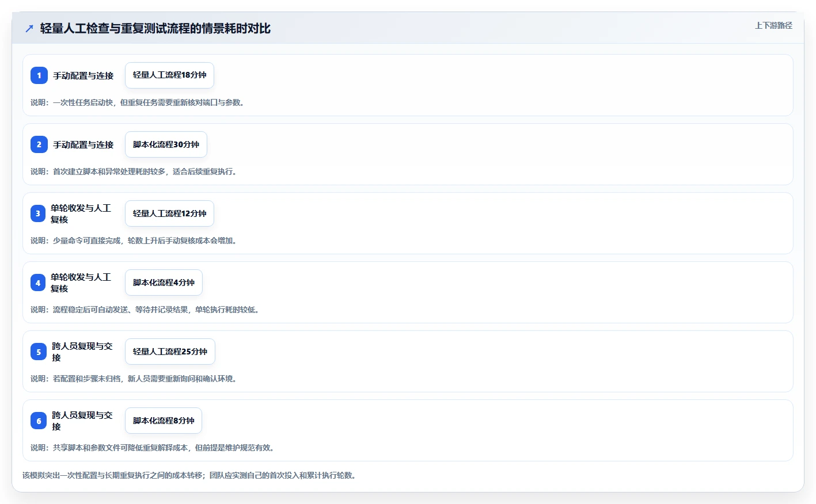Click the note 共享脚本和参数文件可降低重复解释成本
The image size is (816, 504).
[152, 448]
